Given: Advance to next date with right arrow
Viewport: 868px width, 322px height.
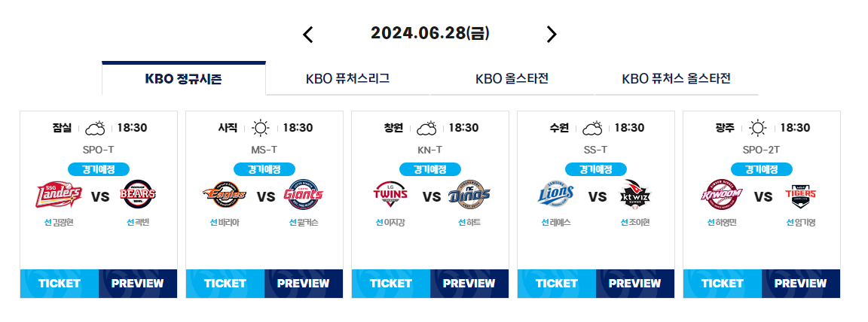Looking at the screenshot, I should [552, 35].
